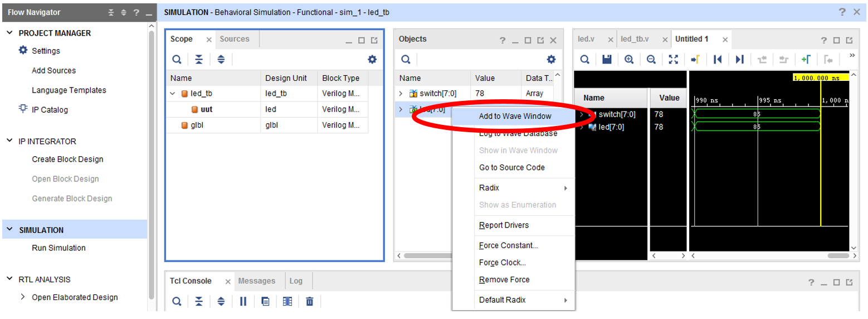Screen dimensions: 868x319
Task: Click Run Simulation in Flow Navigator
Action: (x=58, y=248)
